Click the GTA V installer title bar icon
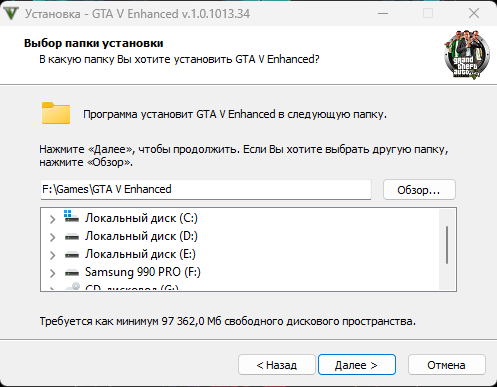Image resolution: width=497 pixels, height=387 pixels. [11, 13]
